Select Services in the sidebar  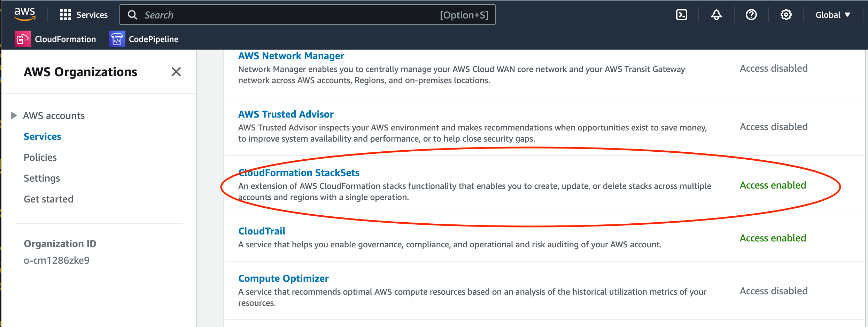[42, 136]
